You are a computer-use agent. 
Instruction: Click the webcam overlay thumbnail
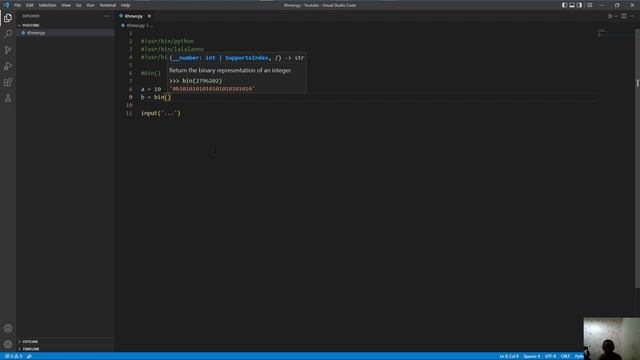tap(611, 338)
